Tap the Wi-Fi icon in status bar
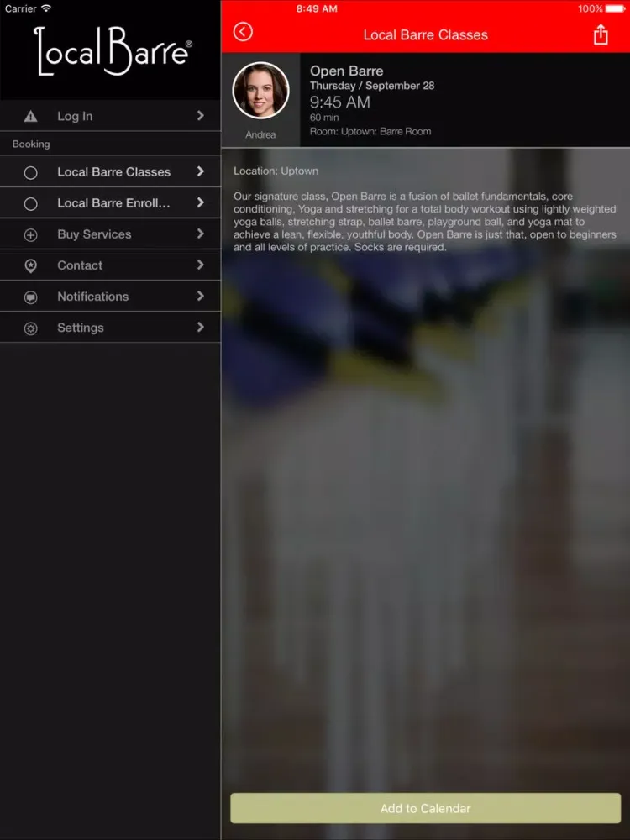Screen dimensions: 630x840 pyautogui.click(x=46, y=8)
